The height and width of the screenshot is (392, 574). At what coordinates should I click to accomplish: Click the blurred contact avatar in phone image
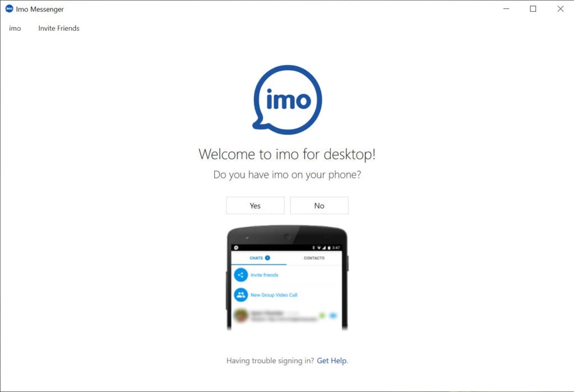(241, 315)
